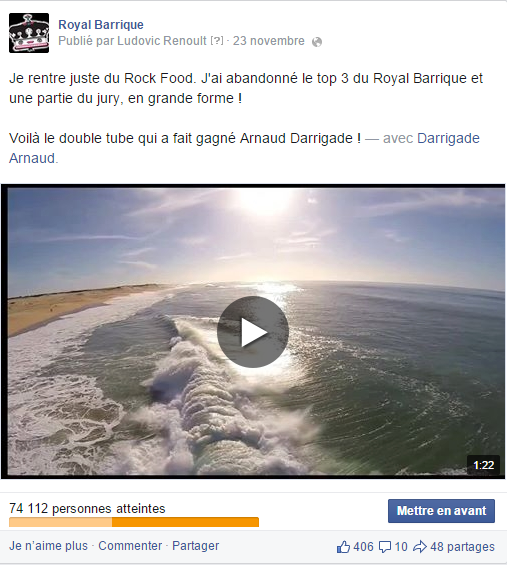Click the 406 likes count
The image size is (507, 565).
click(x=363, y=547)
